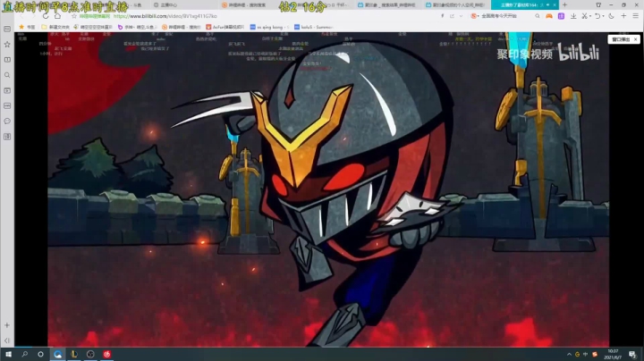Screen dimensions: 644x361
Task: Open the purple douyu bookmark
Action: pyautogui.click(x=136, y=27)
